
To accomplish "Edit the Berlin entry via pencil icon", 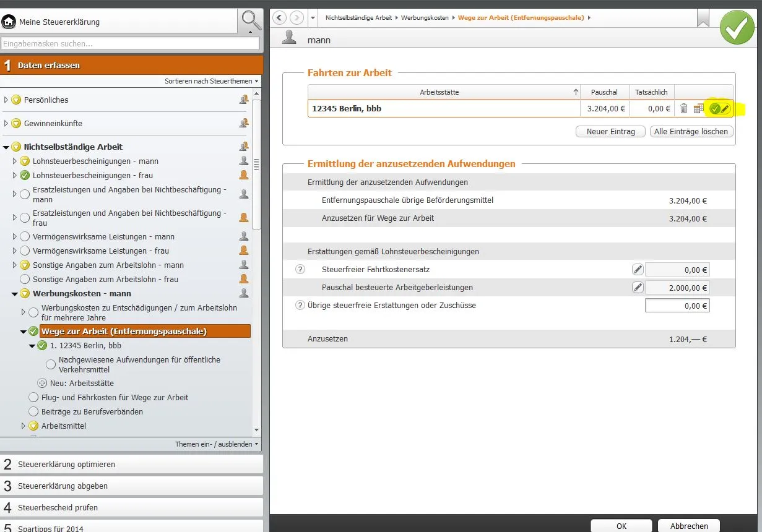I will pyautogui.click(x=725, y=109).
